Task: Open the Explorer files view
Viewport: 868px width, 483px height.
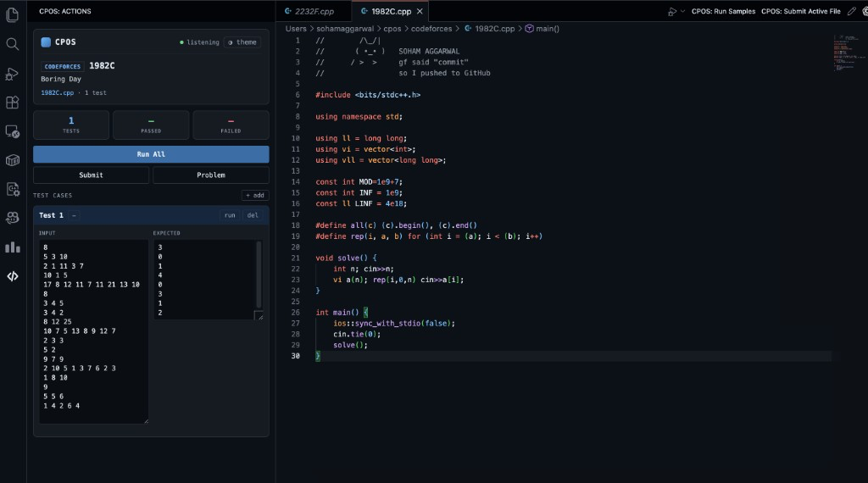Action: 12,15
